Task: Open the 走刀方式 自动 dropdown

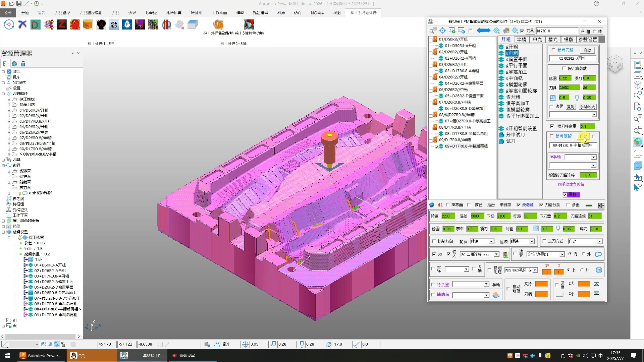Action: 599,241
